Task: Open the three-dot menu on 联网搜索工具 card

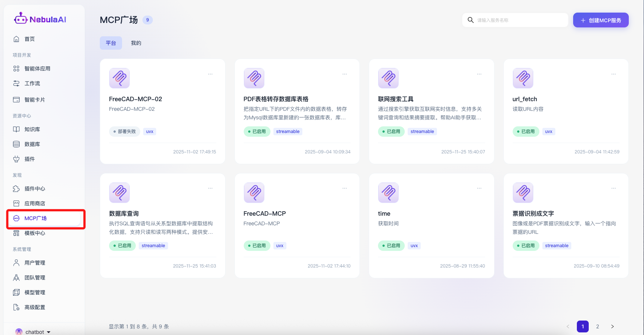Action: click(479, 74)
